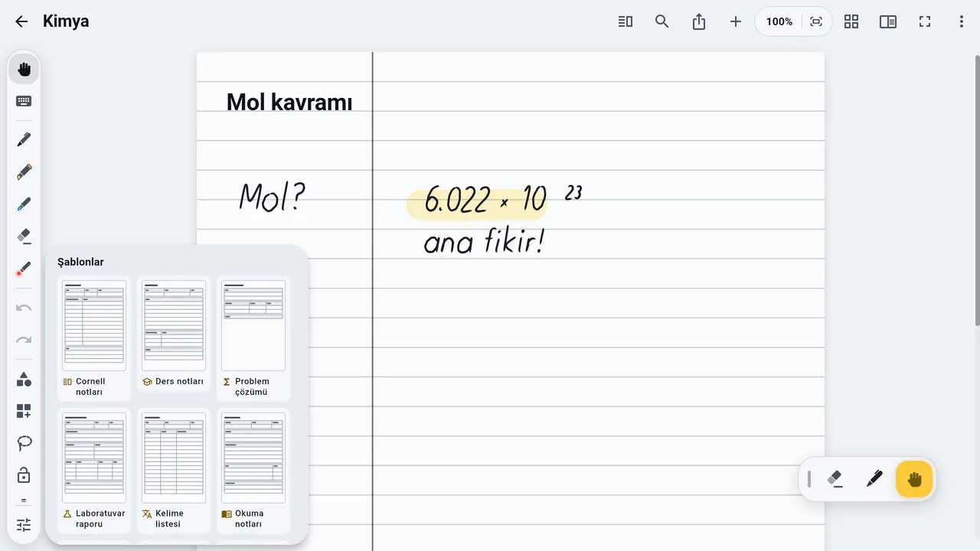
Task: Add a new page with the plus icon
Action: pyautogui.click(x=736, y=21)
